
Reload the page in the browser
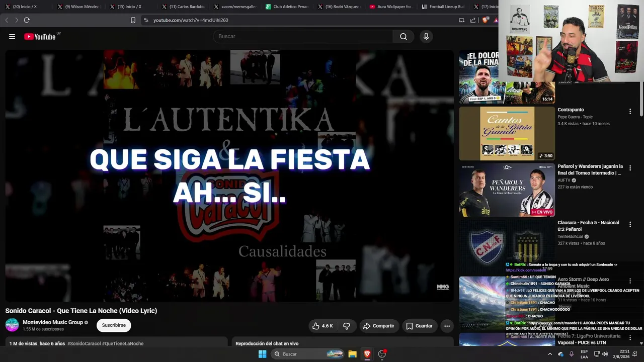click(x=27, y=20)
